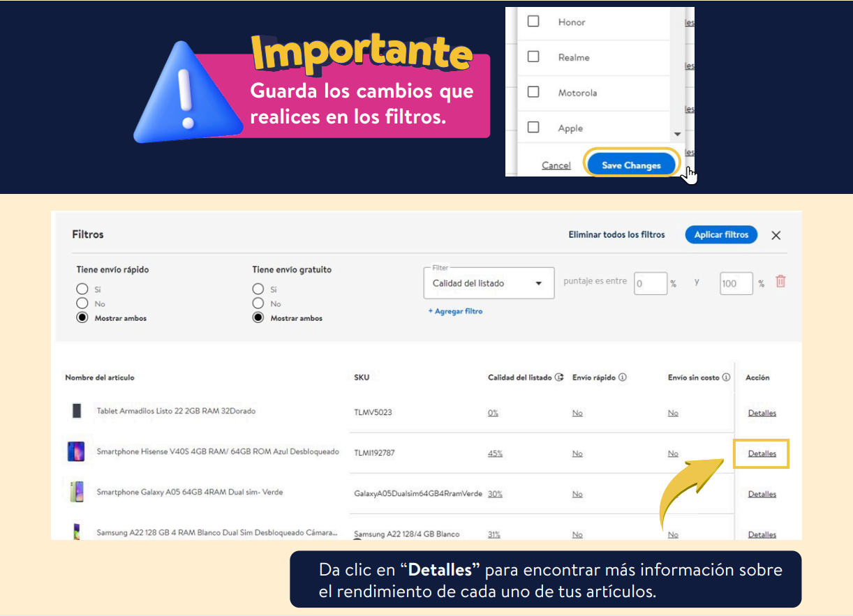This screenshot has width=853, height=616.
Task: Open the Galaxy A05 green phone thumbnail
Action: click(75, 492)
